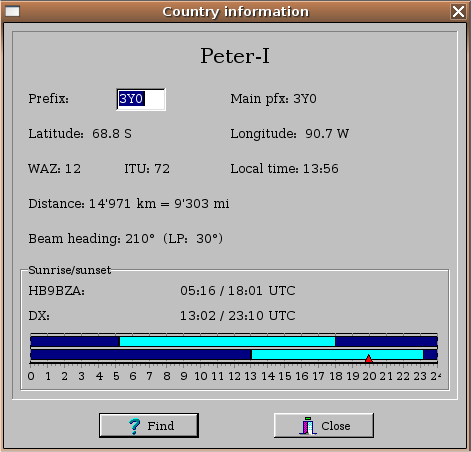Click the red current-time triangle marker

point(368,358)
